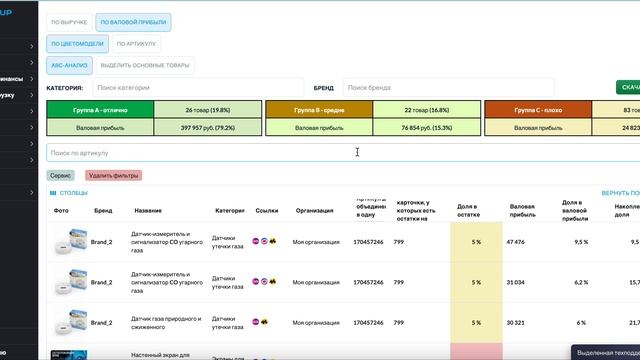
Task: Sort by Доля в валовой прибыли header
Action: (575, 211)
